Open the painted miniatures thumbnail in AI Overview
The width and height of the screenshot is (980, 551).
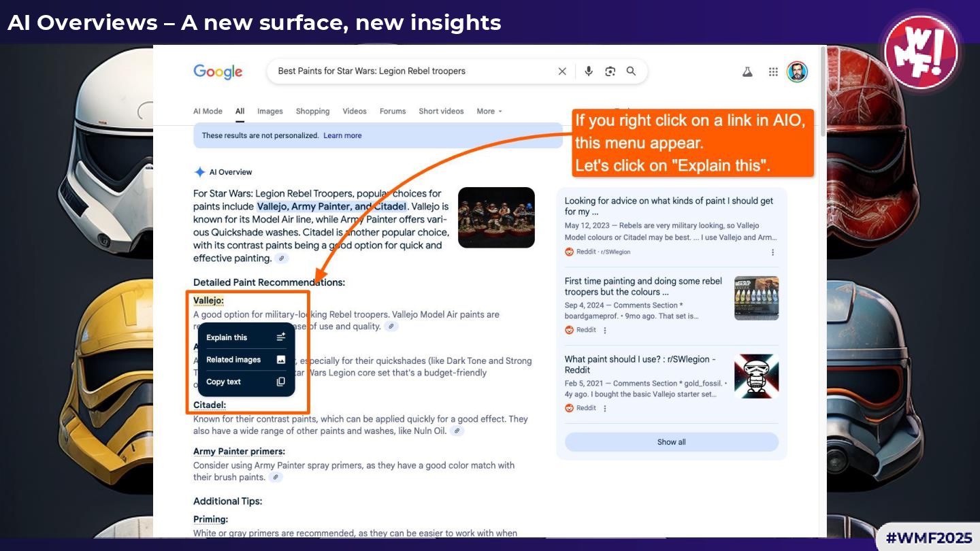(496, 218)
